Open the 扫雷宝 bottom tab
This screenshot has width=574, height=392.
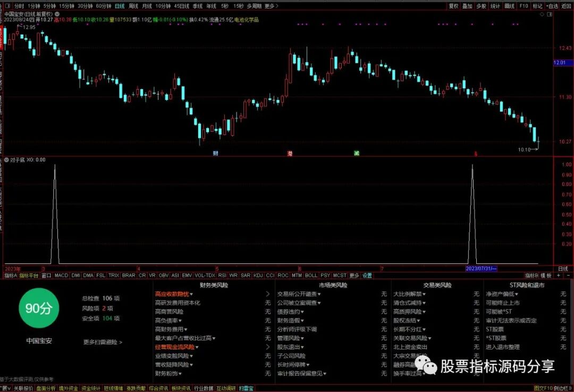pos(246,388)
